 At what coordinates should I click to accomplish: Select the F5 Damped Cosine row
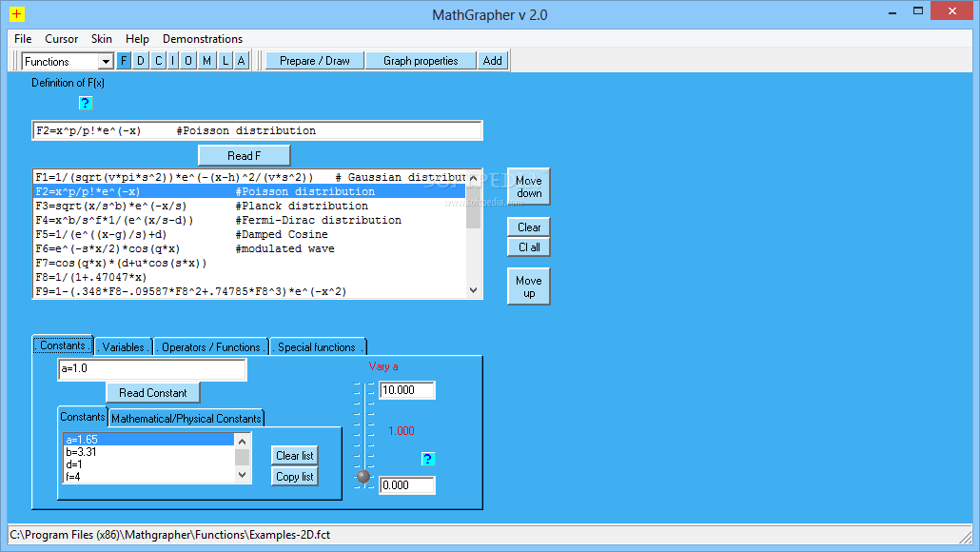[249, 234]
